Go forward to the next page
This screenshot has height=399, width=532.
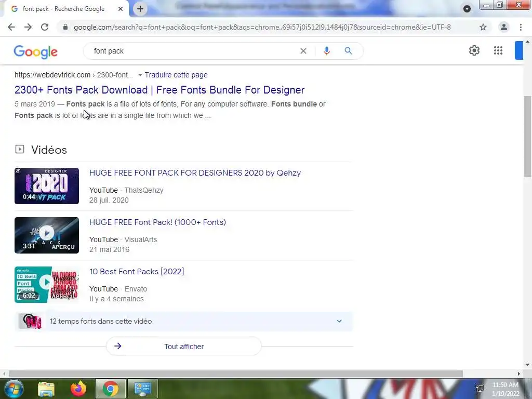[28, 27]
